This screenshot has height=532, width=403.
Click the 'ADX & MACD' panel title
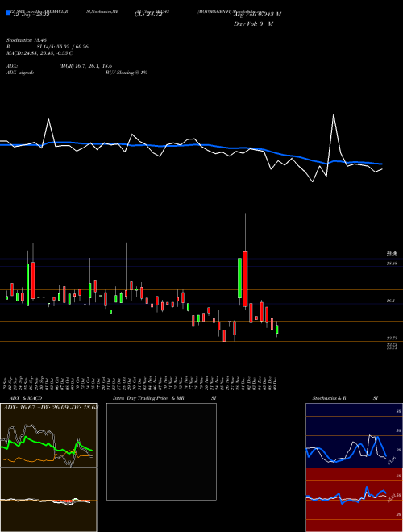26,398
